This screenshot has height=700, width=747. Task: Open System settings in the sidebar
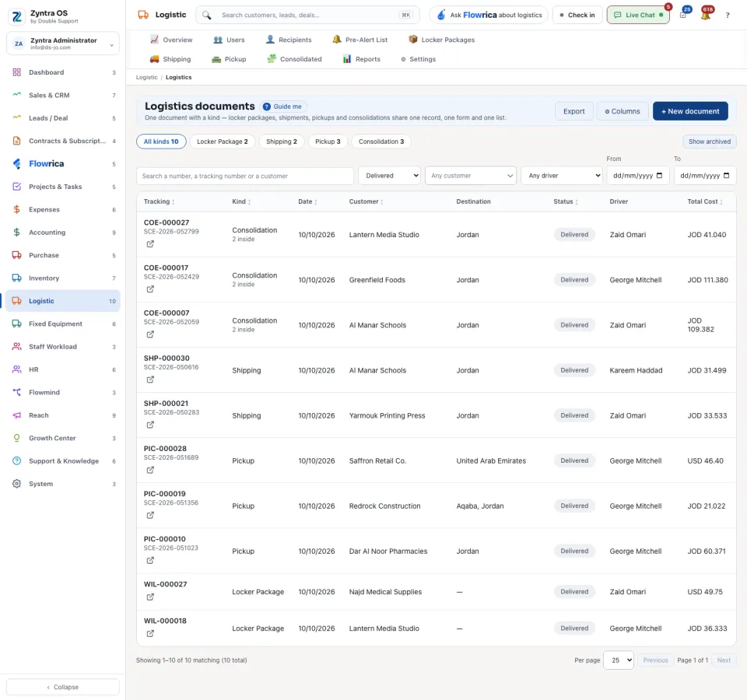(x=63, y=484)
